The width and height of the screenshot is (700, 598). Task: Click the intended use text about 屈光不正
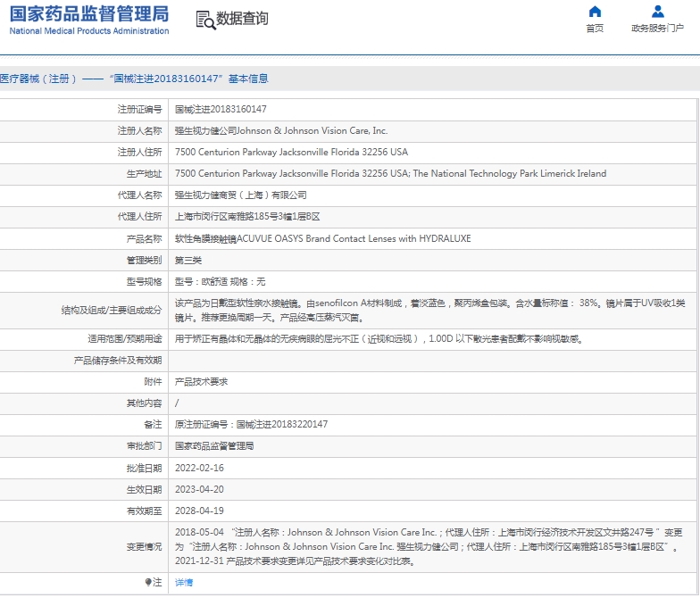pos(379,339)
